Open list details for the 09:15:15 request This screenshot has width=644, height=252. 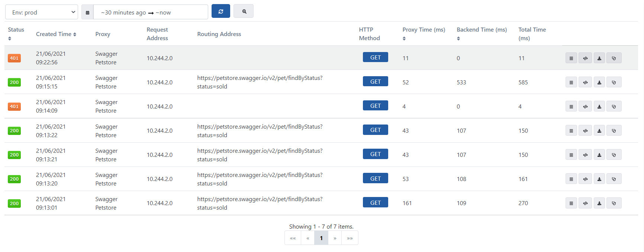coord(571,82)
